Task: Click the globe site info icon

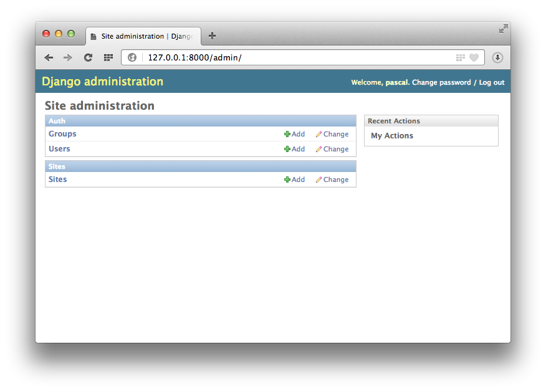Action: (x=132, y=57)
